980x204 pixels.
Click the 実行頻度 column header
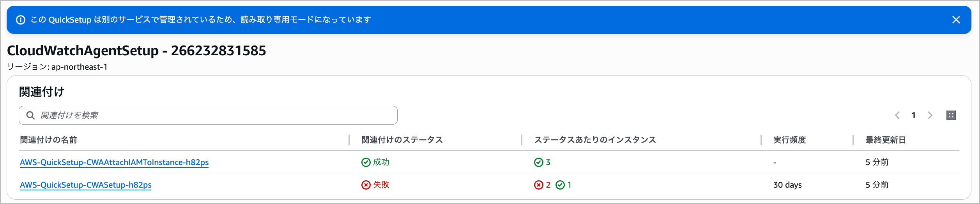(x=789, y=140)
